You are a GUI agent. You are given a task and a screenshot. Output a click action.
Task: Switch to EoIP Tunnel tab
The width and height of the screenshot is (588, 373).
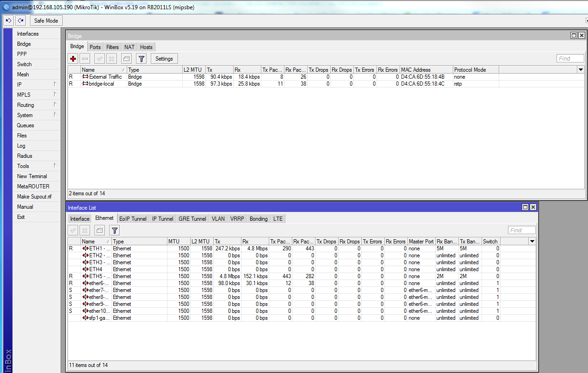pyautogui.click(x=133, y=218)
